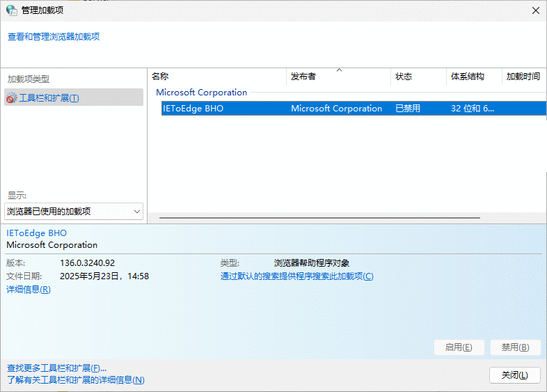Click the 启用(E) button

pos(459,347)
